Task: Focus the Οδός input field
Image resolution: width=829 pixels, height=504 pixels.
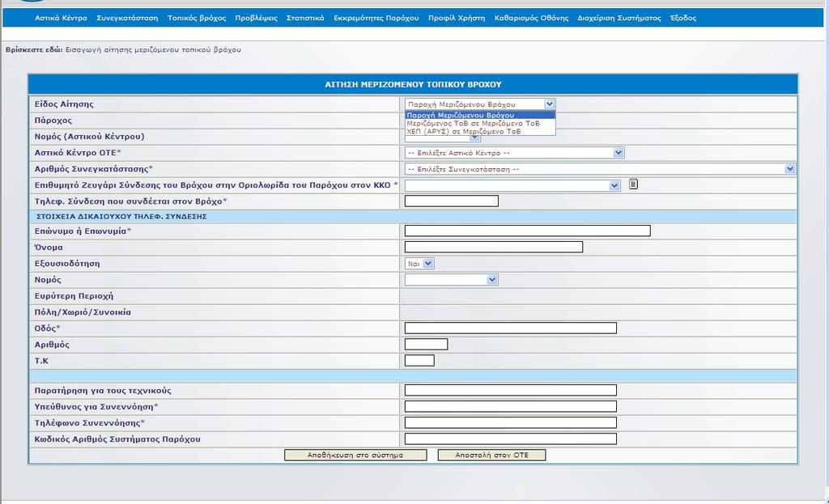Action: (x=511, y=328)
